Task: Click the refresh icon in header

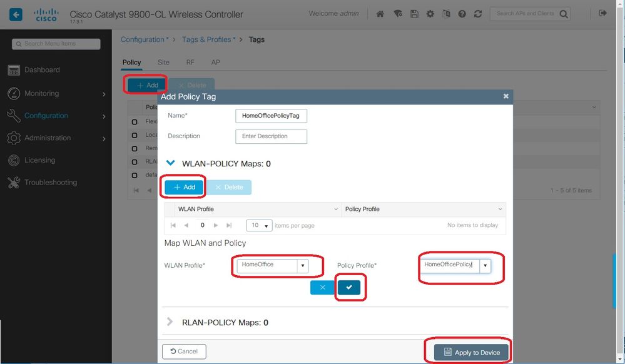Action: 477,14
